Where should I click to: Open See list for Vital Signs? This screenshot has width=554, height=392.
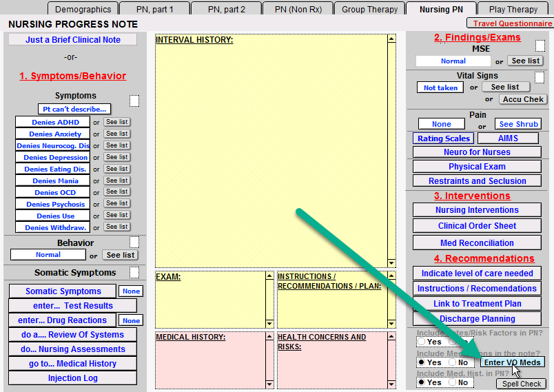[506, 87]
